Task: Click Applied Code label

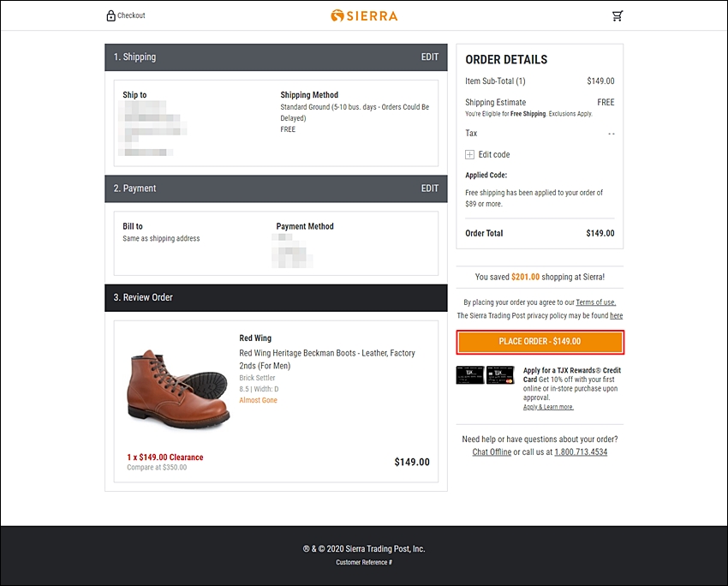Action: [486, 176]
